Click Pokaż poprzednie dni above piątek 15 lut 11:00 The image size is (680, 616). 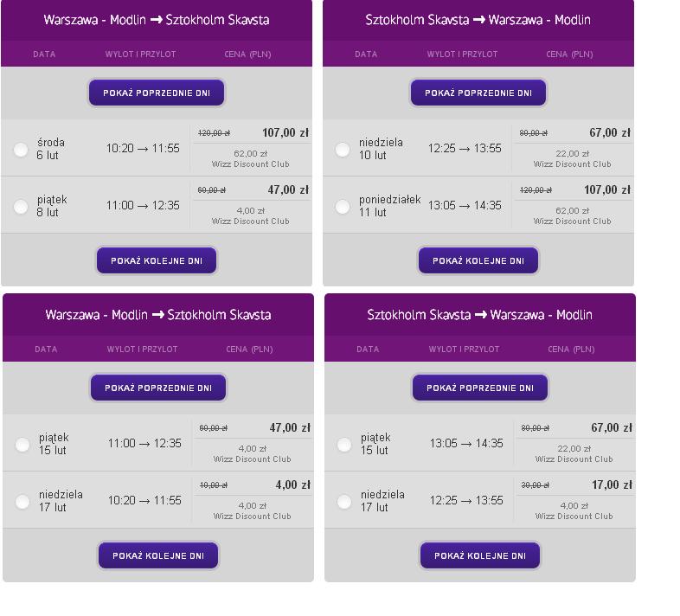[x=158, y=388]
